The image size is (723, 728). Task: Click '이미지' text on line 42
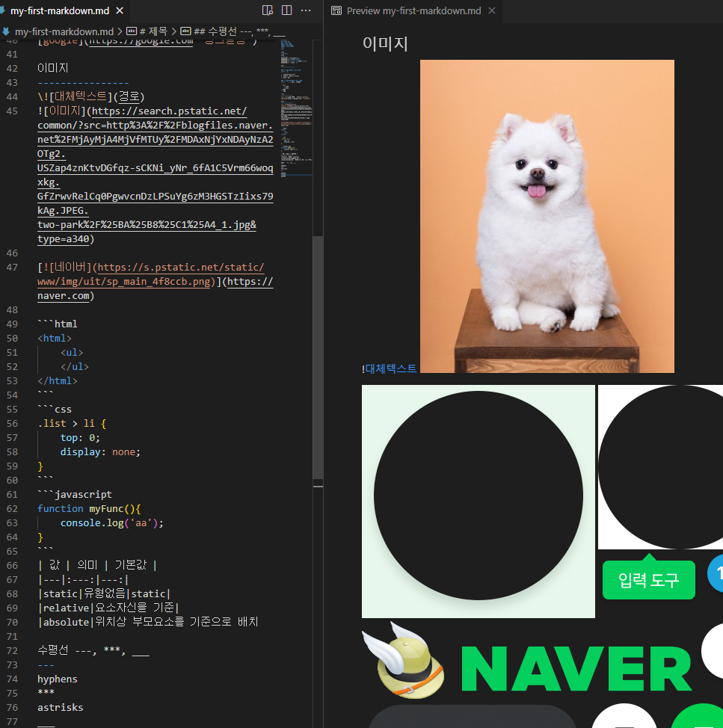[x=53, y=68]
